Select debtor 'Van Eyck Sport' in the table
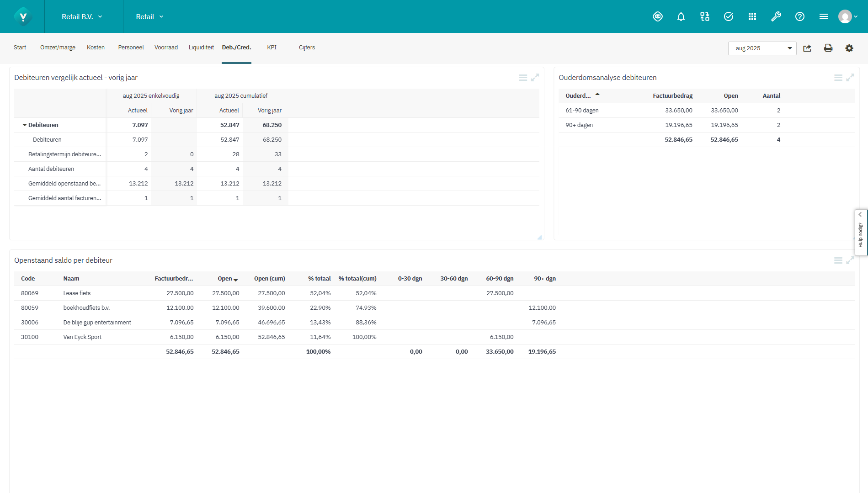868x493 pixels. point(83,337)
